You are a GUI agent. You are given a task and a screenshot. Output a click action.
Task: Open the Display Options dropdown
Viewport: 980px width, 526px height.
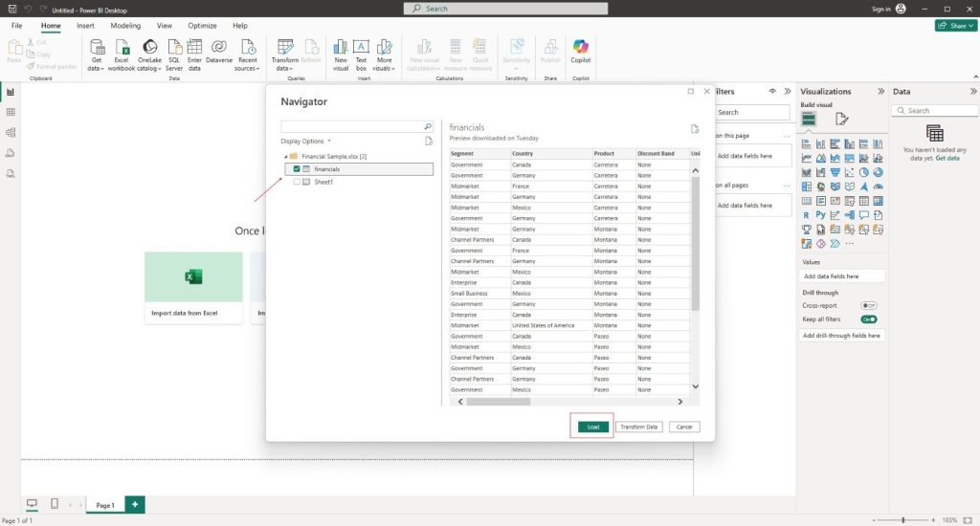click(305, 141)
